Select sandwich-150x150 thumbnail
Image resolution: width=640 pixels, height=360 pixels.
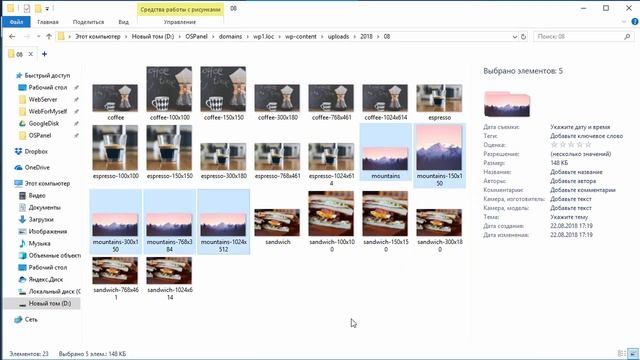385,213
